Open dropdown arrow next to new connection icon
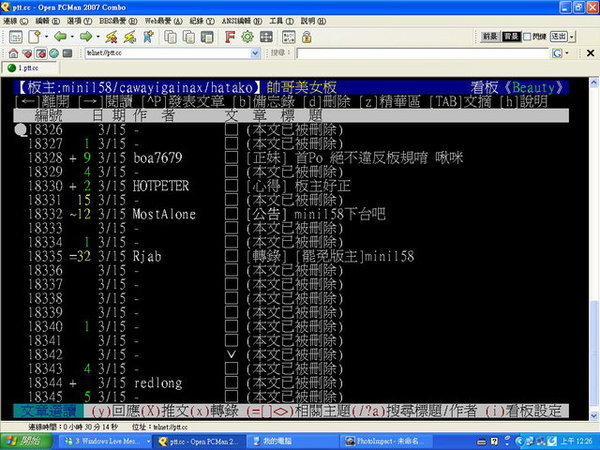Viewport: 600px width, 450px height. [x=46, y=37]
